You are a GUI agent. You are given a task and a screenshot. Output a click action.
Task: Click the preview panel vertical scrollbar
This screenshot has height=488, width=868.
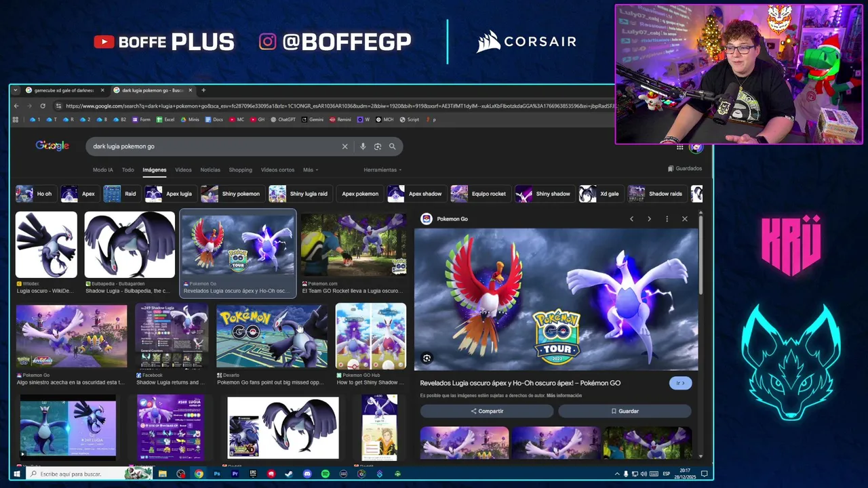[700, 256]
